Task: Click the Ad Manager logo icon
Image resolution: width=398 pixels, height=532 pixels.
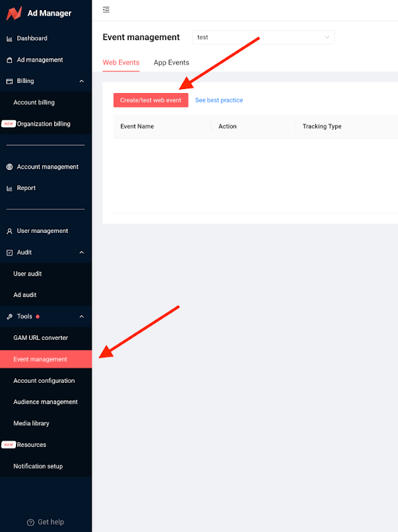Action: point(14,13)
